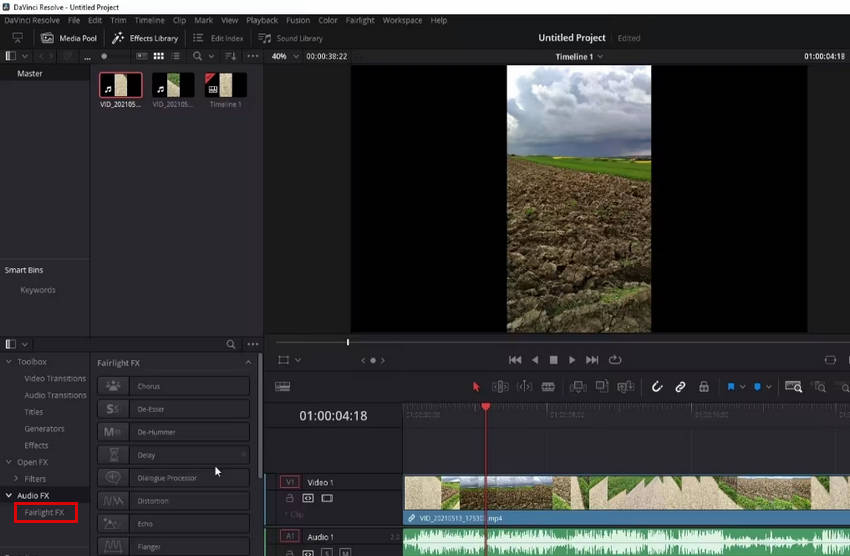Jump to last frame of timeline
The height and width of the screenshot is (556, 850).
(x=592, y=360)
